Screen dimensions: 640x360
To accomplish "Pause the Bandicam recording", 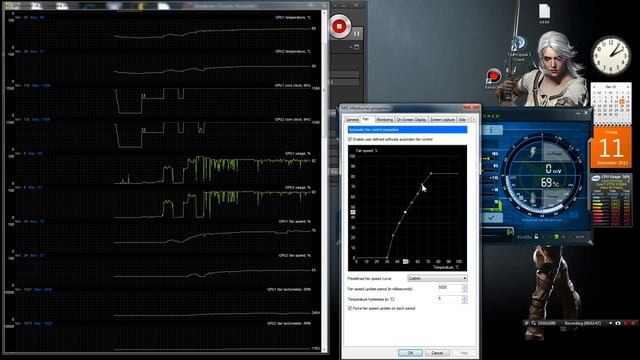I will tap(357, 33).
